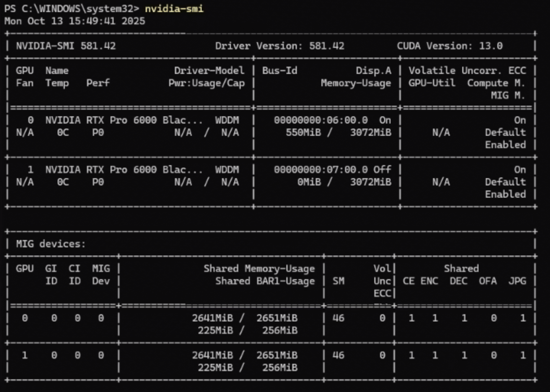Click the Pwr:Usage/Cap column header
Viewport: 550px width, 392px height.
[206, 83]
